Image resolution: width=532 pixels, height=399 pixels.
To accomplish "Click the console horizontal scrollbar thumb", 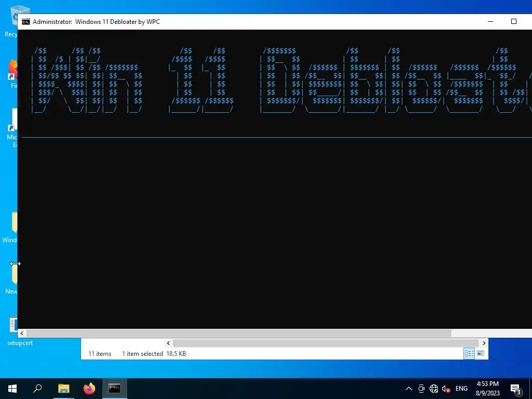I will click(x=239, y=333).
